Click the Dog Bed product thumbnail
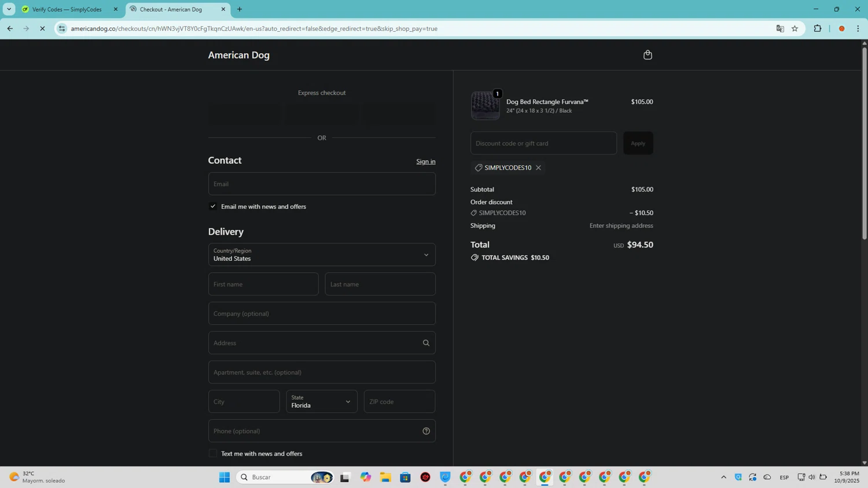 (485, 106)
